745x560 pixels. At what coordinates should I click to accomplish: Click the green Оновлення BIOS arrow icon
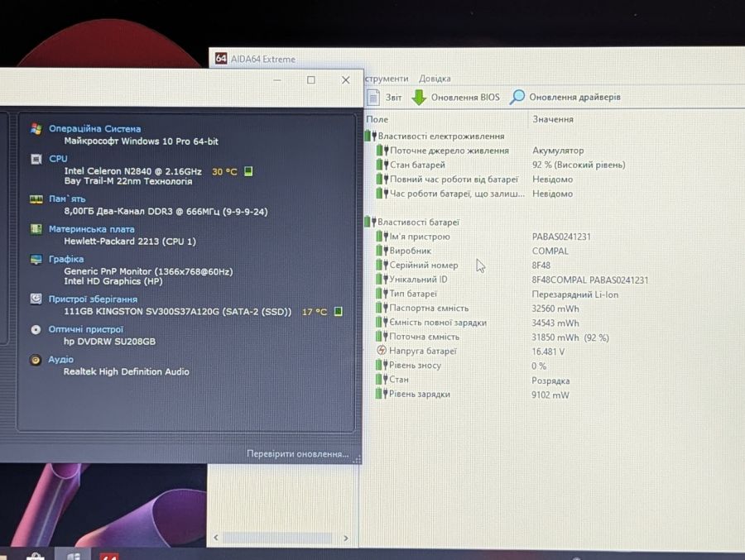pyautogui.click(x=419, y=98)
